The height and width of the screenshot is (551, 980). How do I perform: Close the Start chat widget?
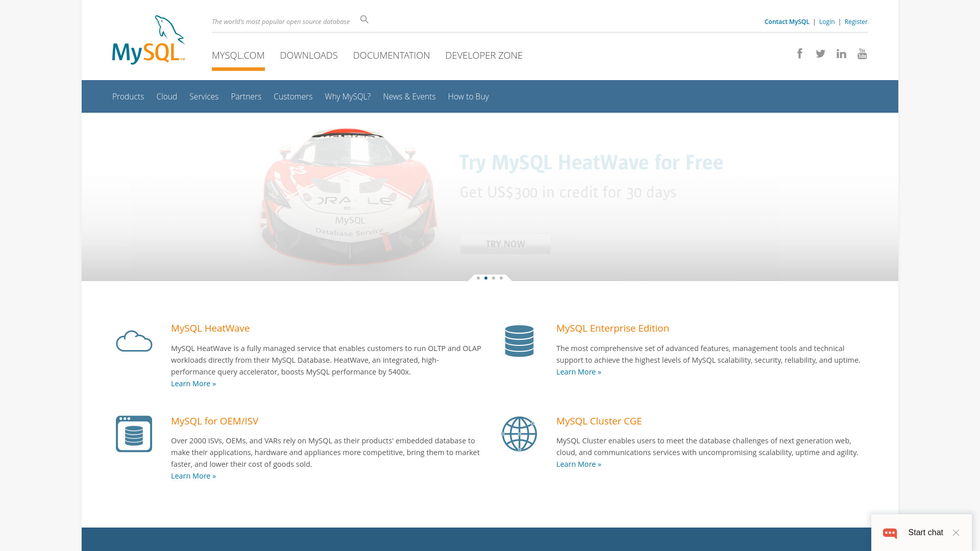956,533
